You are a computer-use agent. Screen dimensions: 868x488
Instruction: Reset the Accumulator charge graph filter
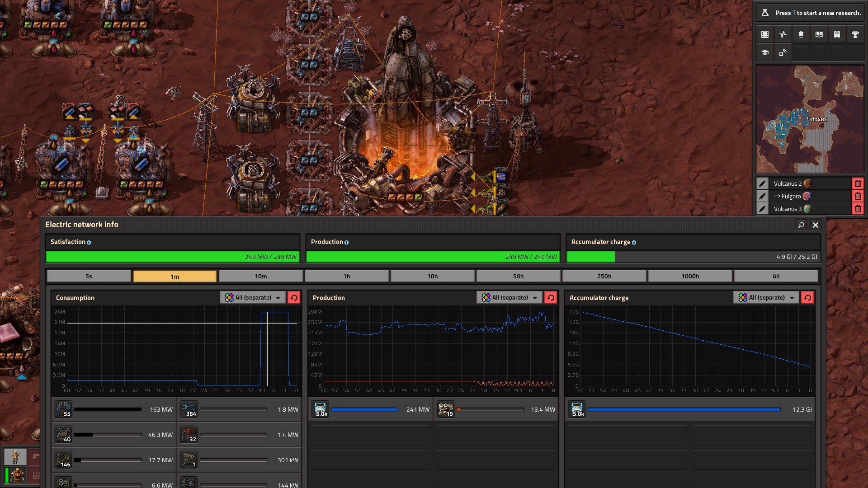[807, 297]
